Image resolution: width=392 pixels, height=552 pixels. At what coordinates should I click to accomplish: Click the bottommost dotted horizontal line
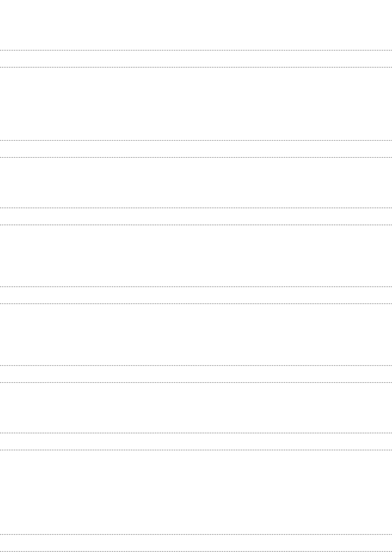coord(196,551)
